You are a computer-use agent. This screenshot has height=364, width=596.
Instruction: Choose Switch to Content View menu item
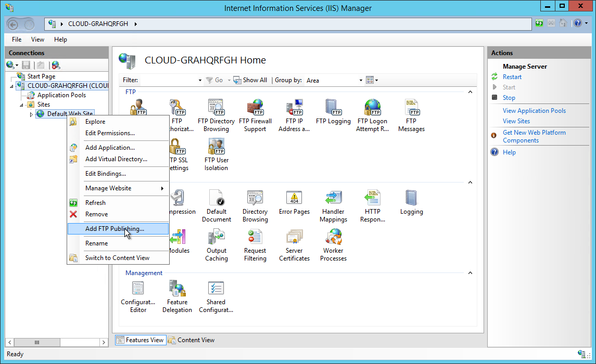118,258
